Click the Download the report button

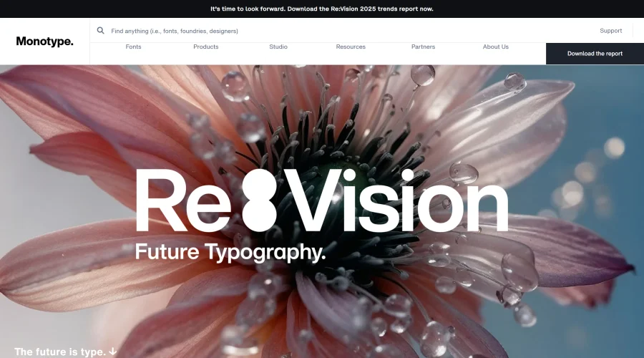coord(595,54)
